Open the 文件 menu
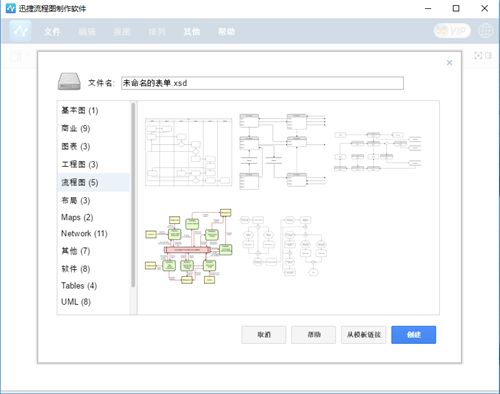 point(52,32)
